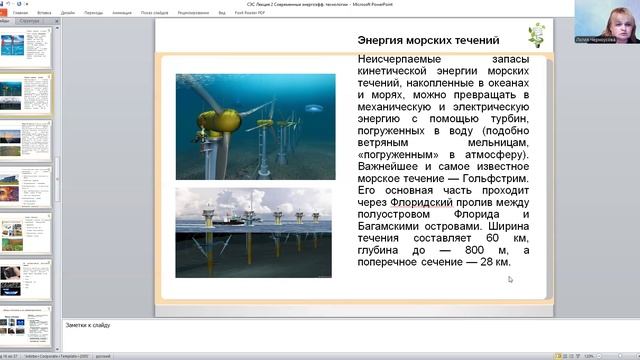Viewport: 640px width, 360px height.
Task: Select the highlighted sea currents slide thumbnail
Action: (25, 94)
